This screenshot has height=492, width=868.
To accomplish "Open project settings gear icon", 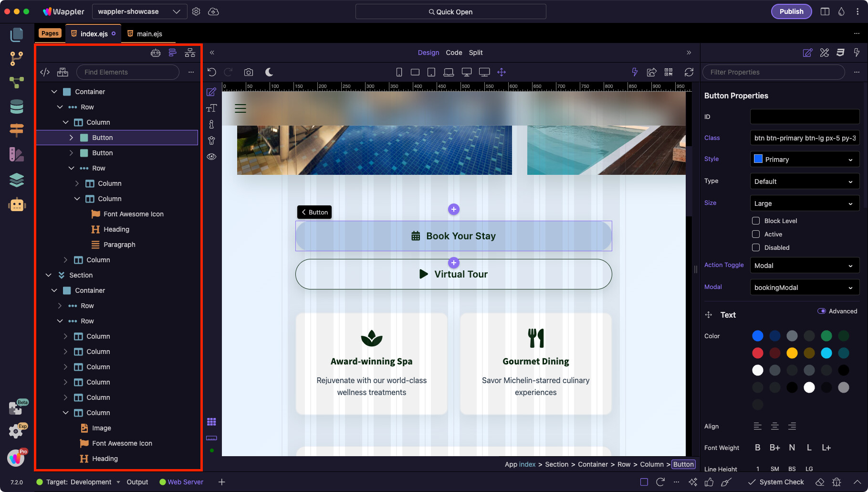I will click(196, 11).
